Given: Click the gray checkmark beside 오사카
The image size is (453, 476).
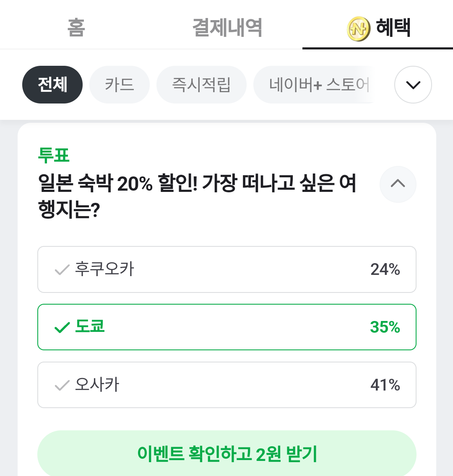Looking at the screenshot, I should (62, 385).
